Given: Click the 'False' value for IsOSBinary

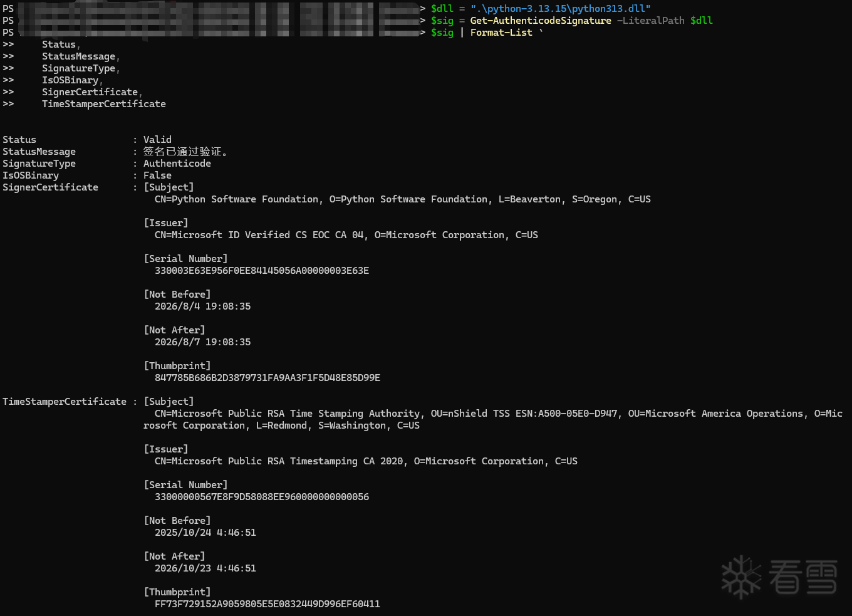Looking at the screenshot, I should tap(157, 175).
